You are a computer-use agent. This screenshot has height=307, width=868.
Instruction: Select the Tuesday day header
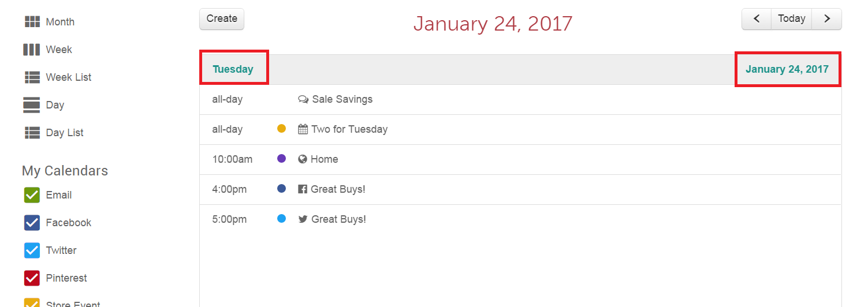click(x=233, y=69)
